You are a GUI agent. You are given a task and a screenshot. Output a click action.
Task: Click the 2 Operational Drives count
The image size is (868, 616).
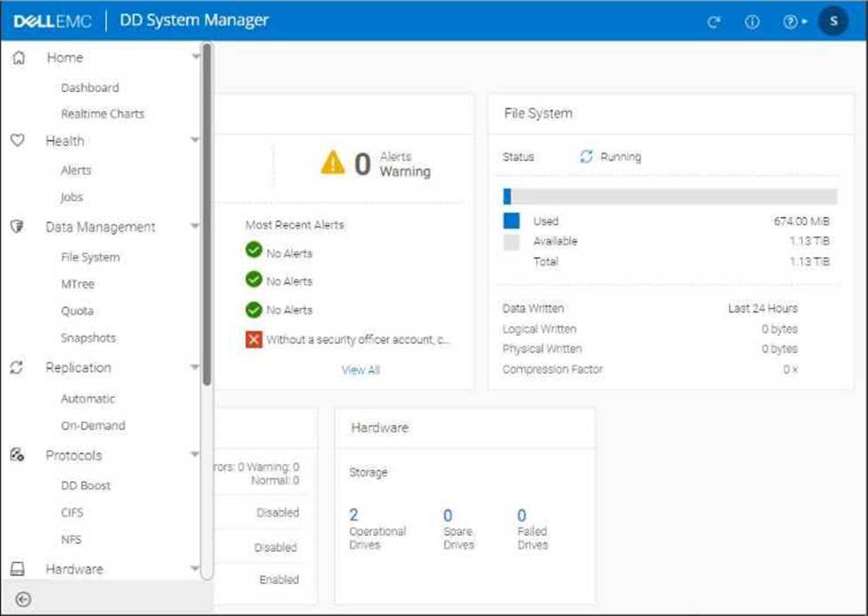[354, 515]
